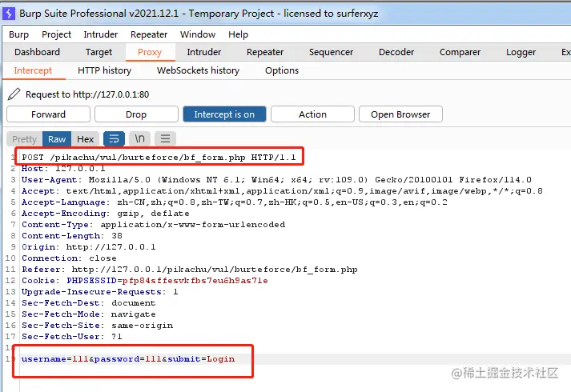The image size is (571, 392).
Task: Click the pencil edit icon beside Request target
Action: [14, 94]
